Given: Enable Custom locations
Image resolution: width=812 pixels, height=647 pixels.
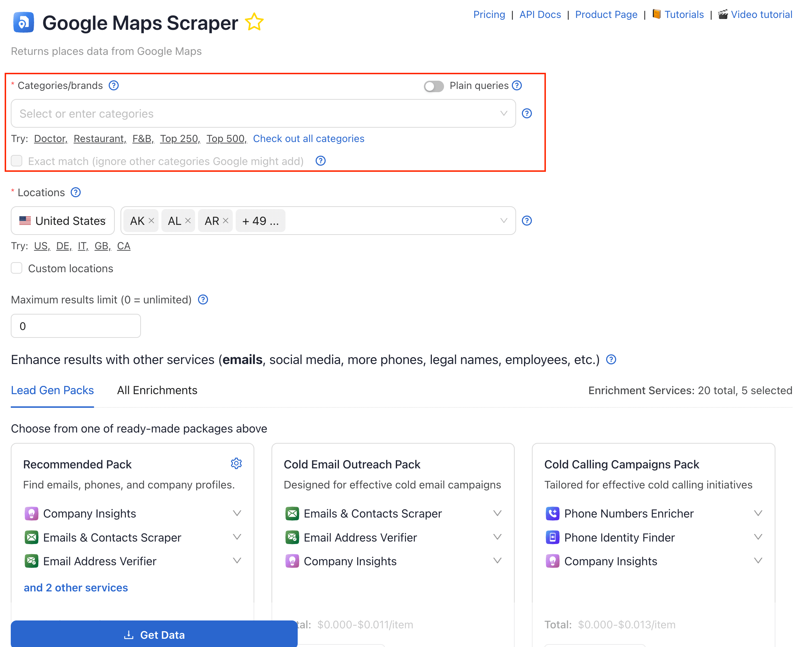Looking at the screenshot, I should (x=16, y=268).
